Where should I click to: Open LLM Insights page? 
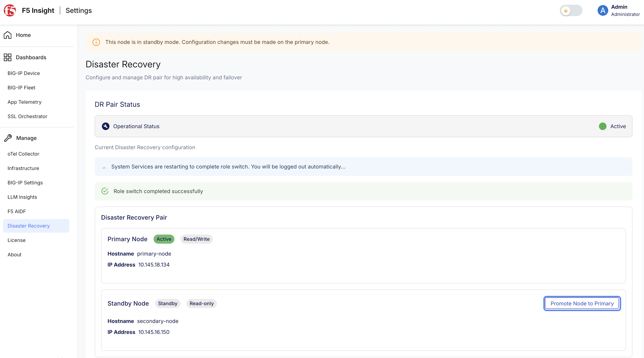pos(22,197)
